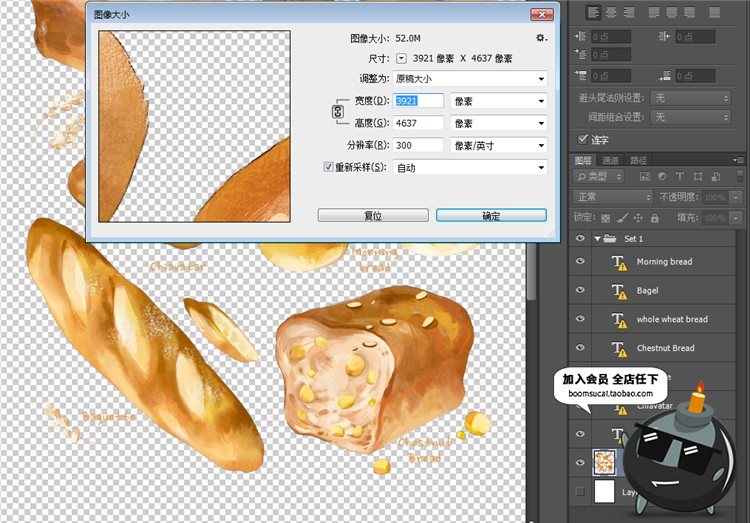Select justify all alignment icon

(x=714, y=12)
